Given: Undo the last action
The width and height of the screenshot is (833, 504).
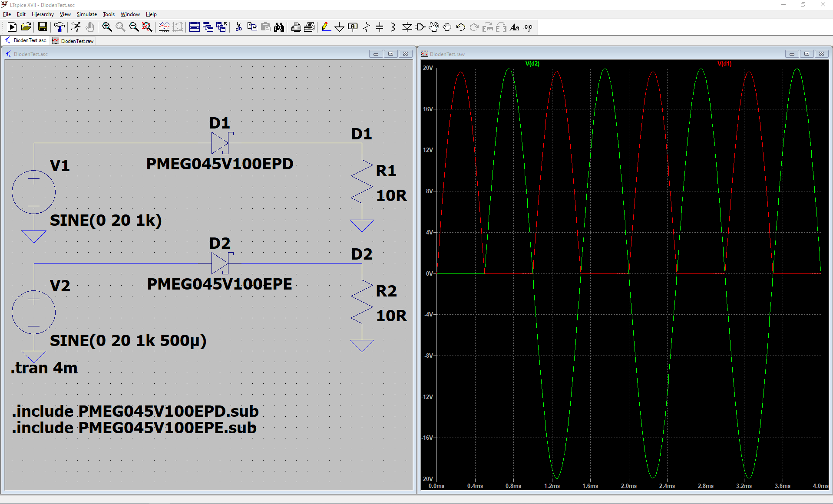Looking at the screenshot, I should [x=461, y=27].
